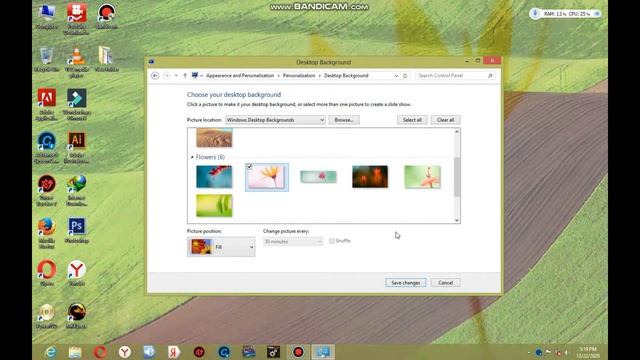Launch VLC media player desktop shortcut
The height and width of the screenshot is (360, 640).
(x=76, y=62)
